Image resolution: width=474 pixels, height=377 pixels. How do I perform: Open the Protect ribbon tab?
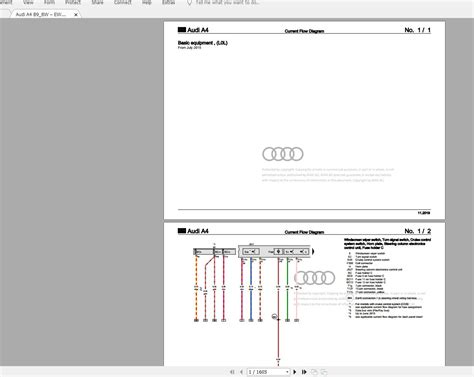pos(73,2)
